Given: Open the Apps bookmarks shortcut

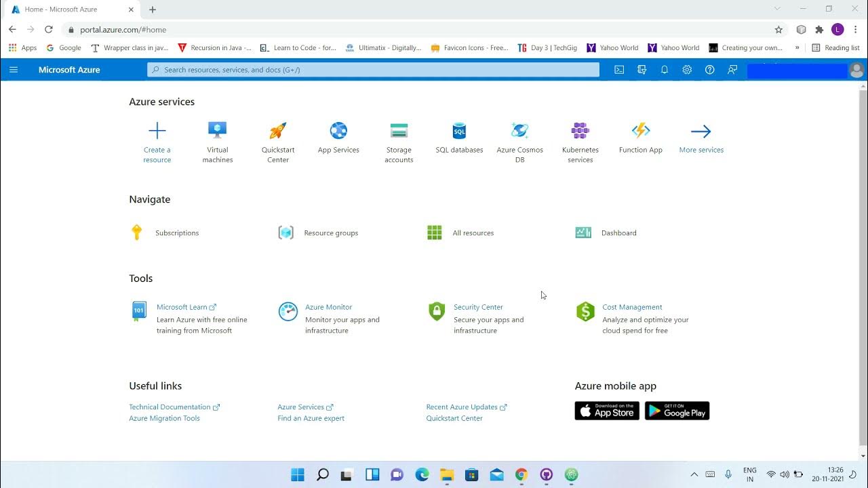Looking at the screenshot, I should [23, 48].
